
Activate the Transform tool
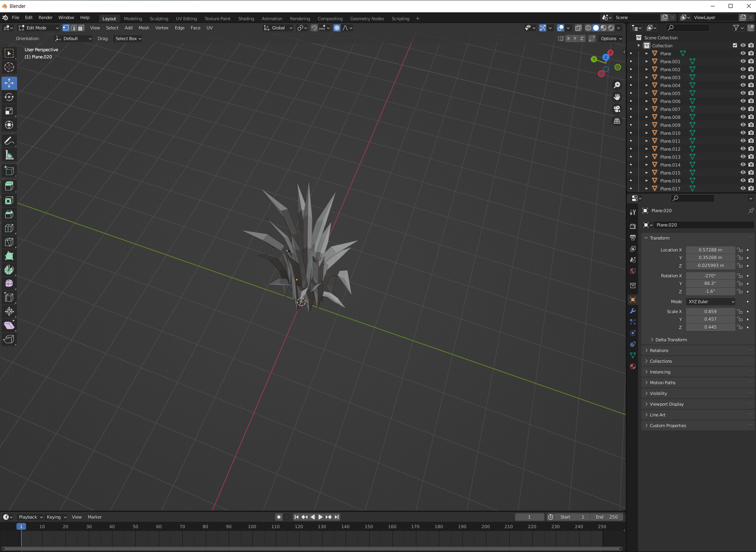point(9,125)
